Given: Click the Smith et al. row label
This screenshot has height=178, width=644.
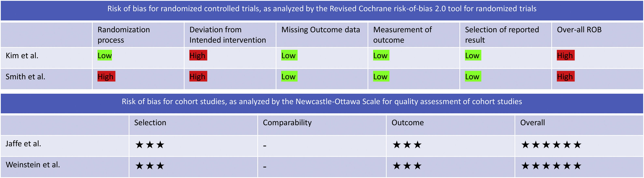Looking at the screenshot, I should pos(25,77).
